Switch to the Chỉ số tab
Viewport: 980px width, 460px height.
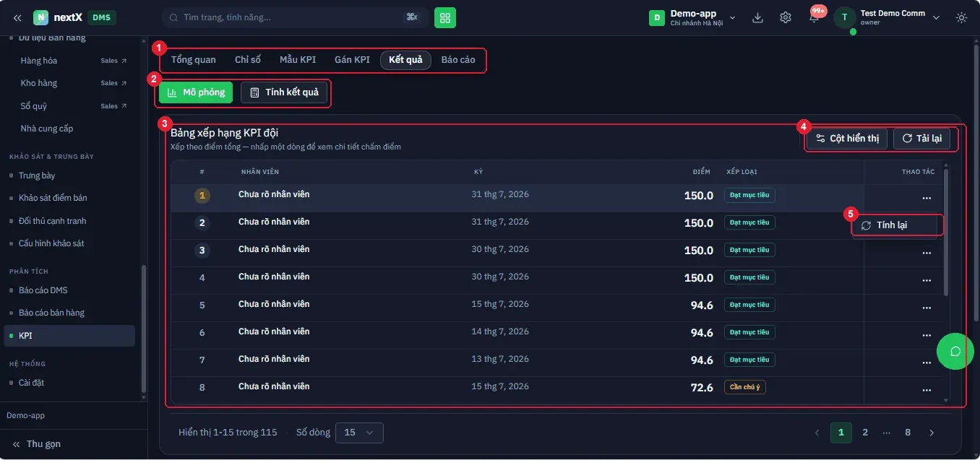pos(248,60)
